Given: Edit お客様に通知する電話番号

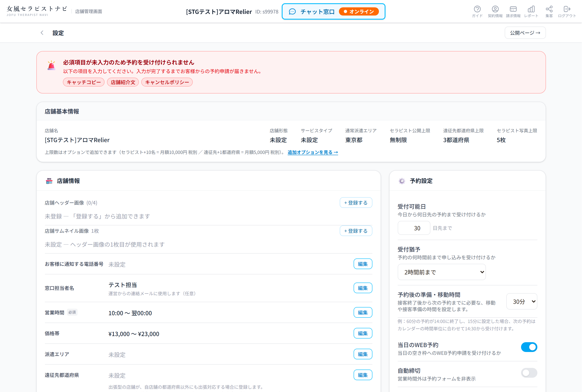Looking at the screenshot, I should click(x=366, y=266).
